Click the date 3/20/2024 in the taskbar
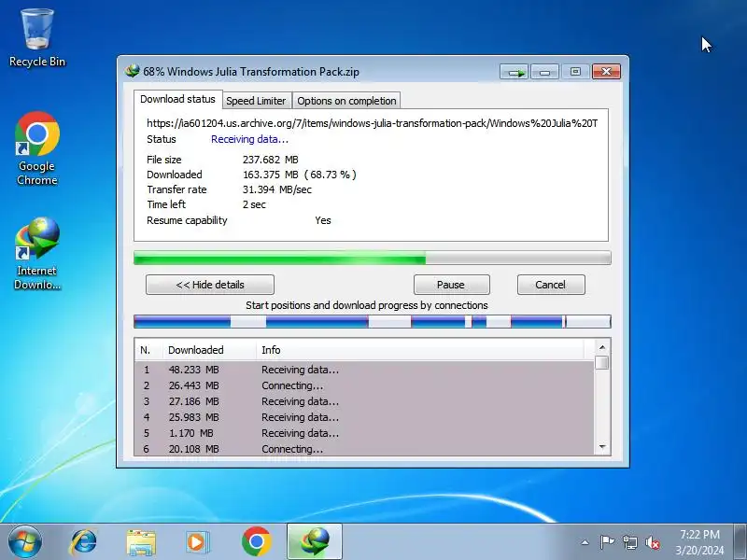This screenshot has height=560, width=747. coord(699,550)
